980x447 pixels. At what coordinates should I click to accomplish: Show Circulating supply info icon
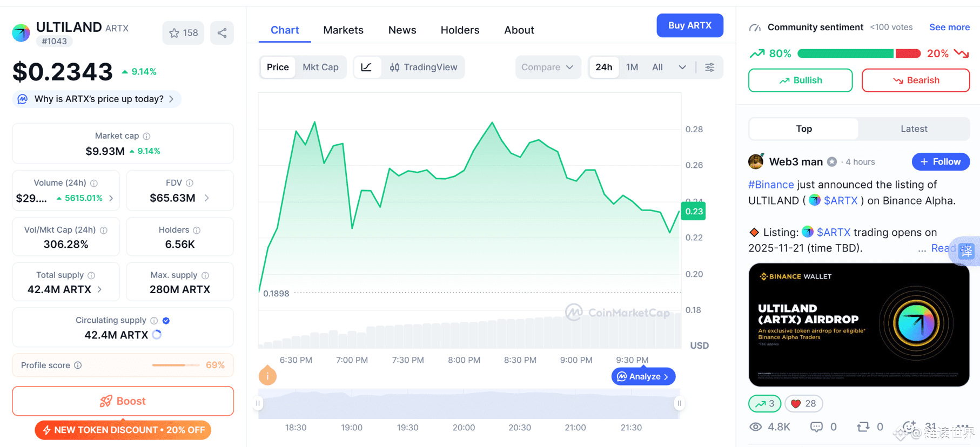point(154,321)
